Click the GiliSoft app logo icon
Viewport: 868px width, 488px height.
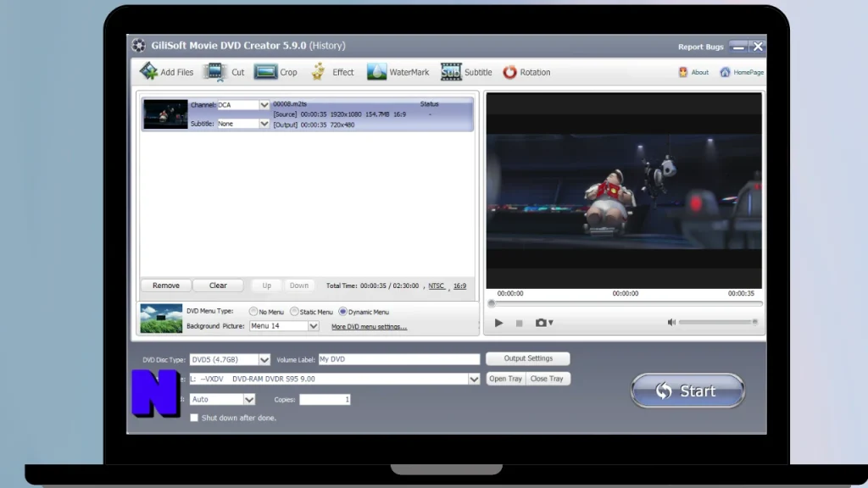(139, 46)
